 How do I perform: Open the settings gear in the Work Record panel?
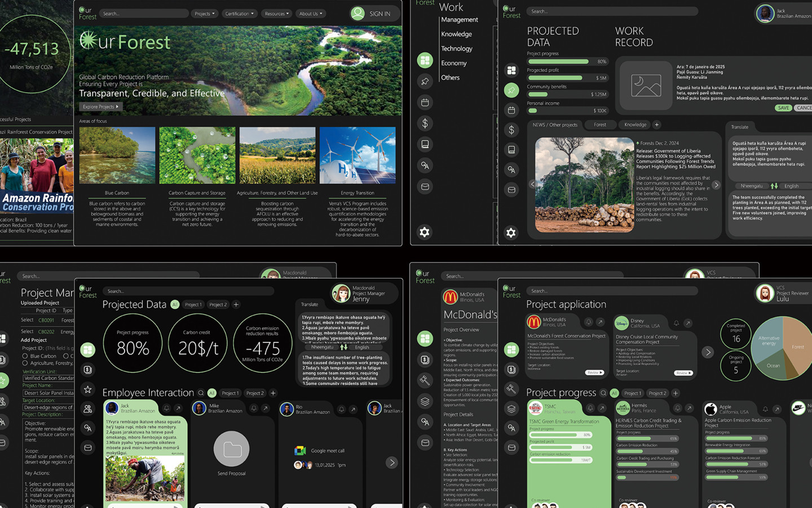pyautogui.click(x=511, y=233)
